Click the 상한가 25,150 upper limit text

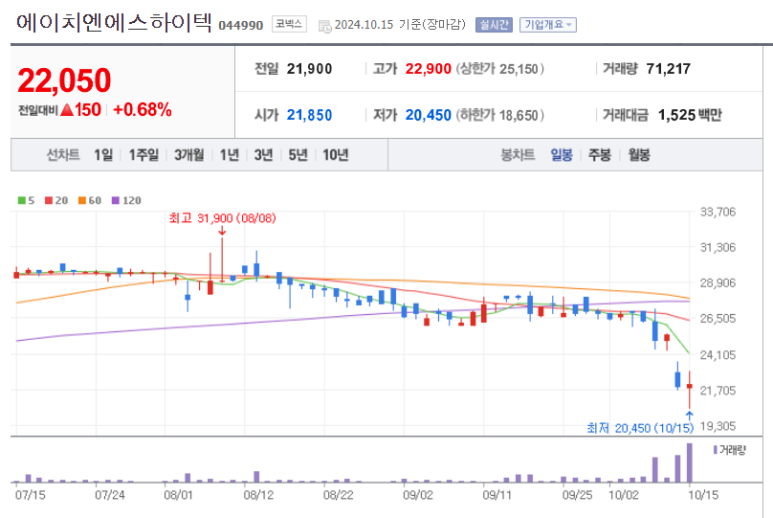[x=500, y=69]
